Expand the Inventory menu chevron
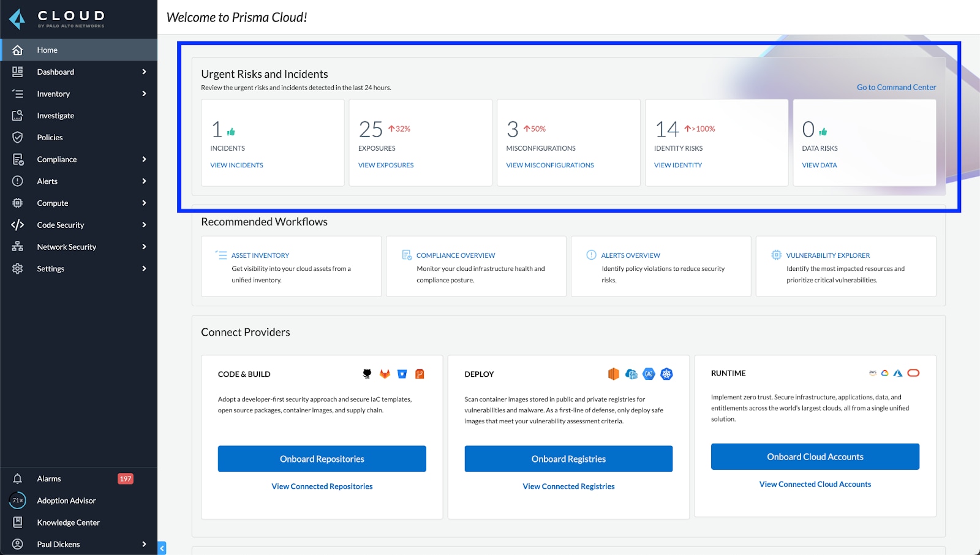Viewport: 980px width, 555px height. pos(144,94)
